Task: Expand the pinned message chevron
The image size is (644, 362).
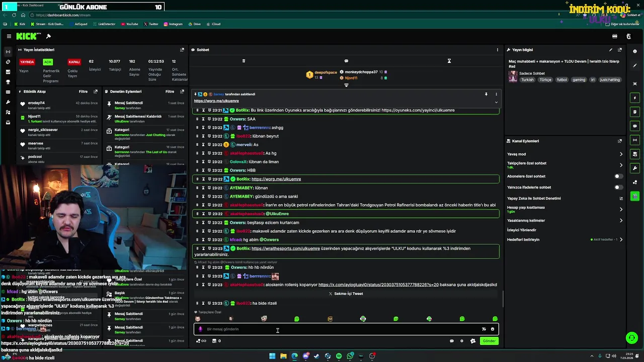Action: [496, 102]
